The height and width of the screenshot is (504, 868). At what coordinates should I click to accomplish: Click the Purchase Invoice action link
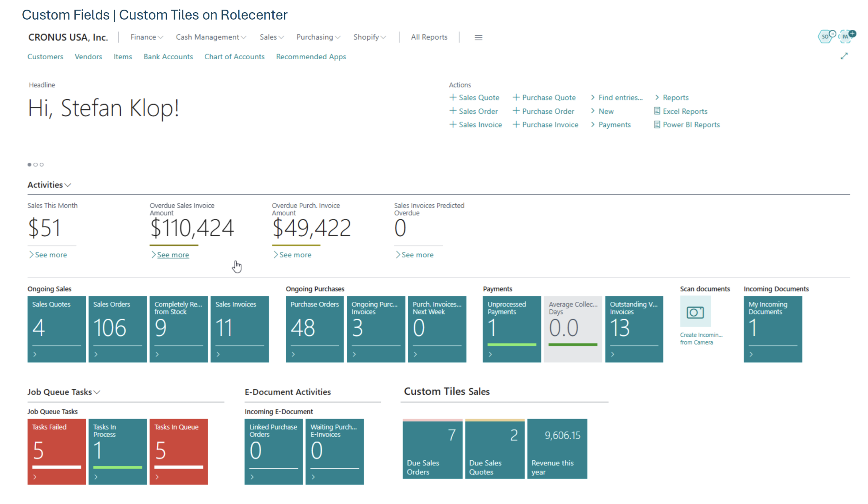tap(550, 125)
